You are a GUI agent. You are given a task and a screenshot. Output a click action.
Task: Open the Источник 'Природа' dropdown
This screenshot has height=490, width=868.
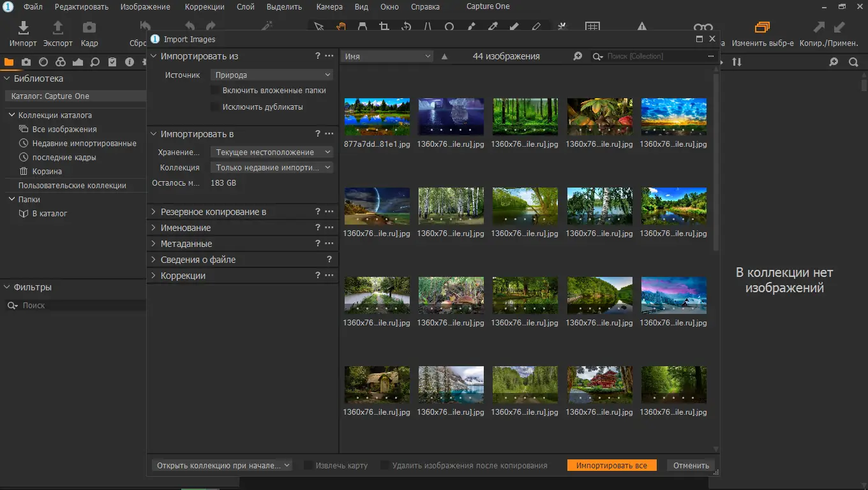click(272, 75)
